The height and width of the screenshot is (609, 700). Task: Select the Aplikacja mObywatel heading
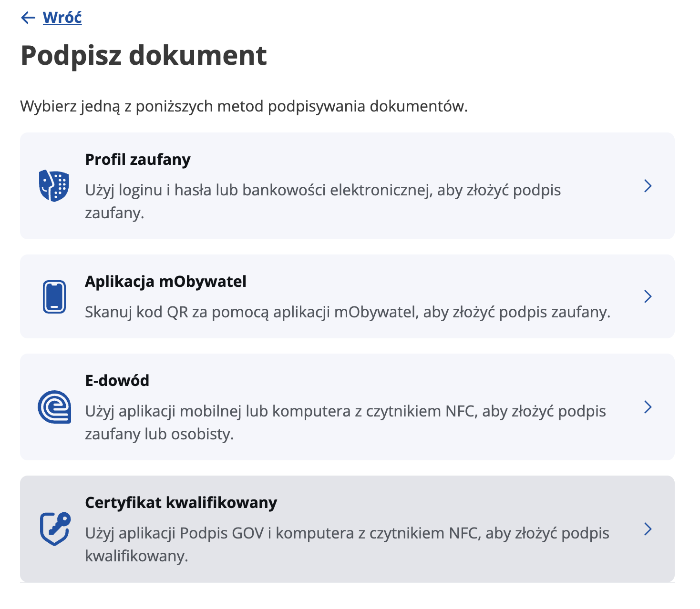[x=165, y=282]
